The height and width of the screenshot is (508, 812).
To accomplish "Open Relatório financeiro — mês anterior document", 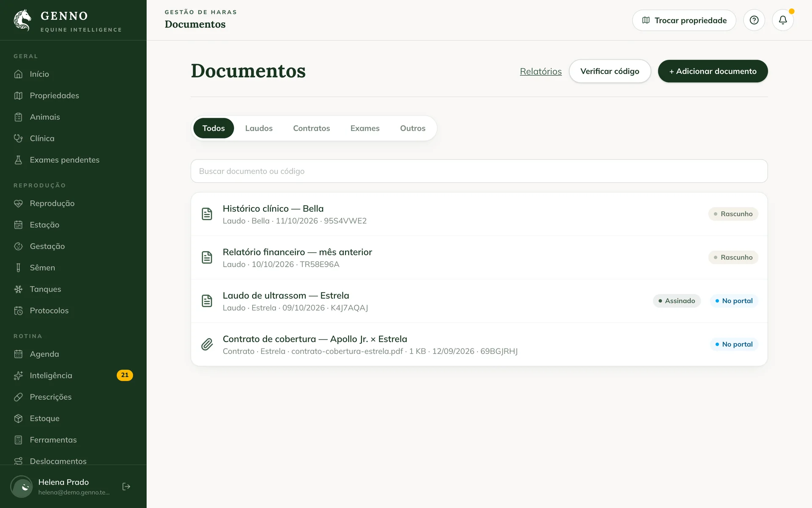I will [x=479, y=257].
